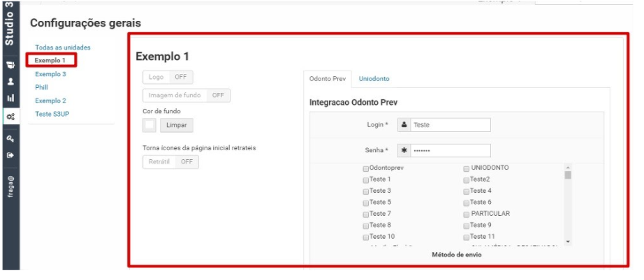Check the Teste 3 checkbox
This screenshot has width=644, height=280.
(365, 191)
